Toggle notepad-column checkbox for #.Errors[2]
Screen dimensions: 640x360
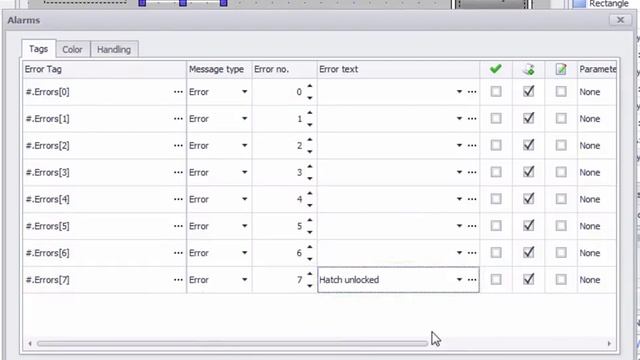(x=561, y=145)
